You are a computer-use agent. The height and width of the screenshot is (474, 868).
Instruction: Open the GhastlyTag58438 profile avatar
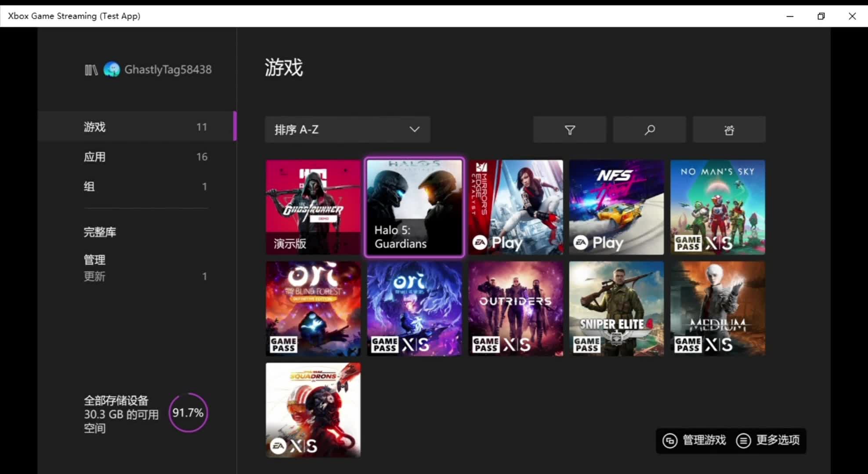pyautogui.click(x=112, y=69)
